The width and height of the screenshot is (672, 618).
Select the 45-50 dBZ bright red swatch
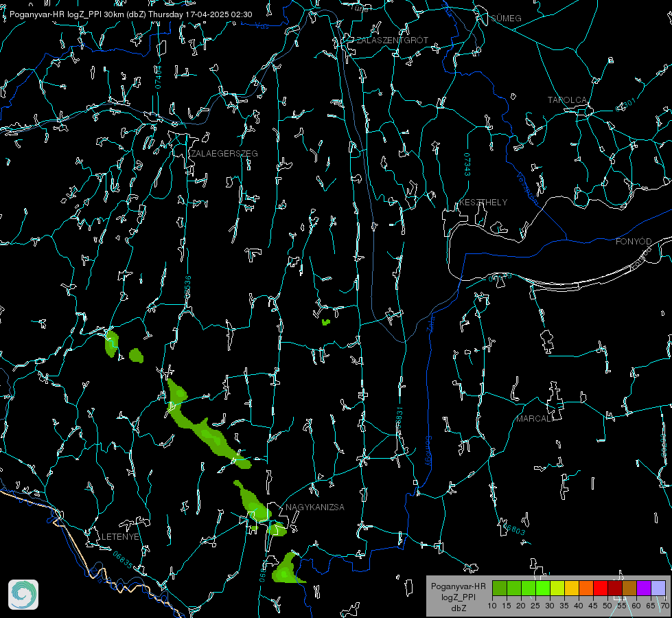(x=601, y=588)
